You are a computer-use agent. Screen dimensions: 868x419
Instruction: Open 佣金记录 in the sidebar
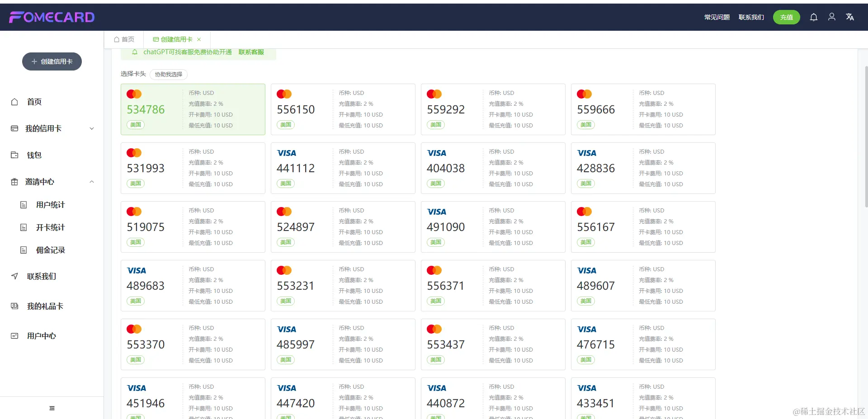[52, 250]
